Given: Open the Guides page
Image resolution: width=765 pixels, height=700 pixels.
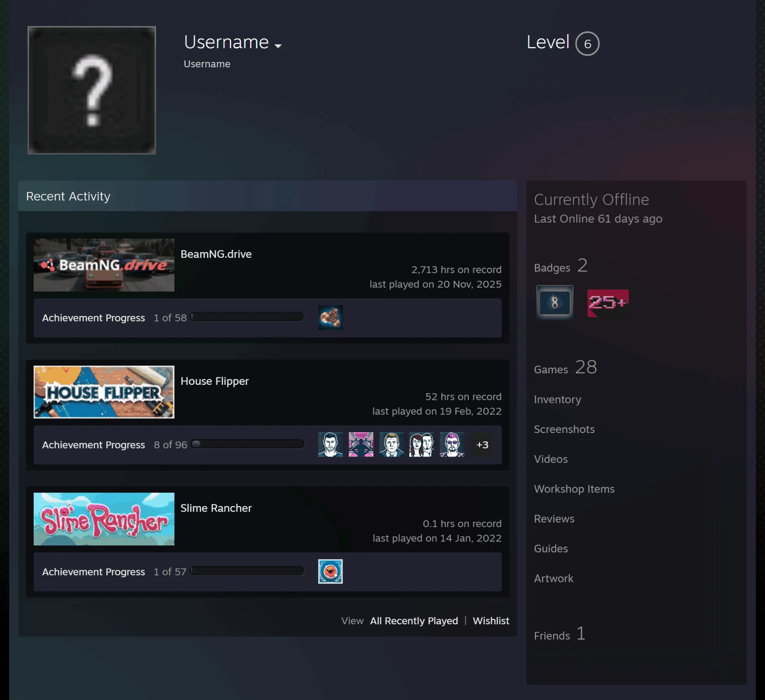Looking at the screenshot, I should 551,549.
